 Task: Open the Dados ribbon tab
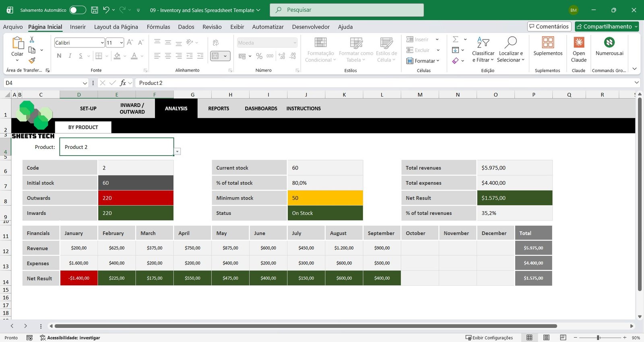pos(186,27)
